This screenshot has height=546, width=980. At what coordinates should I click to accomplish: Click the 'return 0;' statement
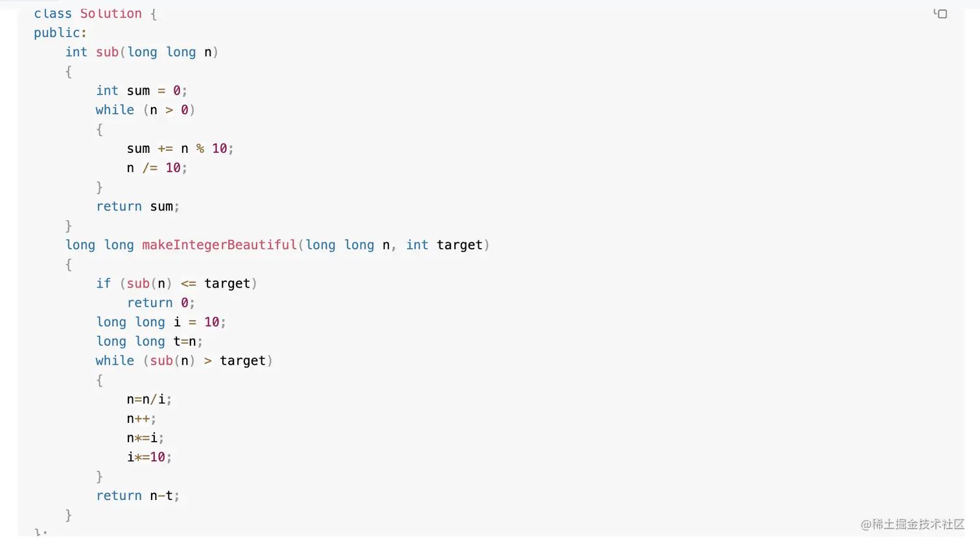[x=161, y=303]
